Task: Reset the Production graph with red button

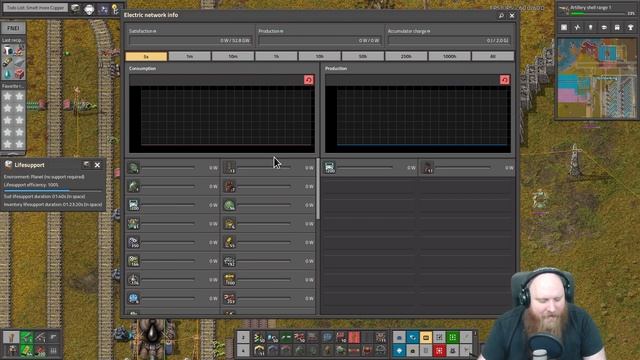Action: click(504, 80)
